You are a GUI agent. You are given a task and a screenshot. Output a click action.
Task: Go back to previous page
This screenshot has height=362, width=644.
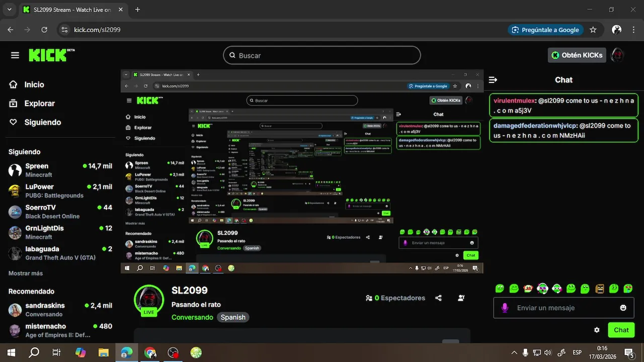click(11, 30)
